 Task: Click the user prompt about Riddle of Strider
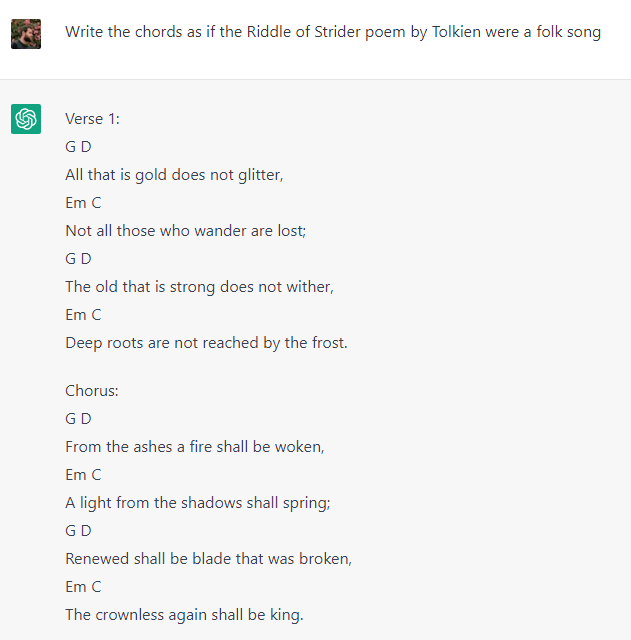(333, 32)
